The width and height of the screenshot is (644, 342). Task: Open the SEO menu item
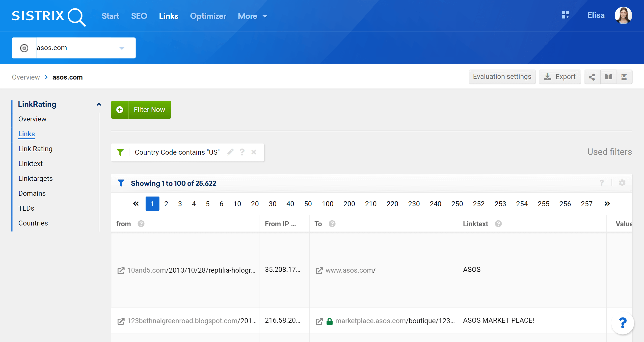pos(139,16)
